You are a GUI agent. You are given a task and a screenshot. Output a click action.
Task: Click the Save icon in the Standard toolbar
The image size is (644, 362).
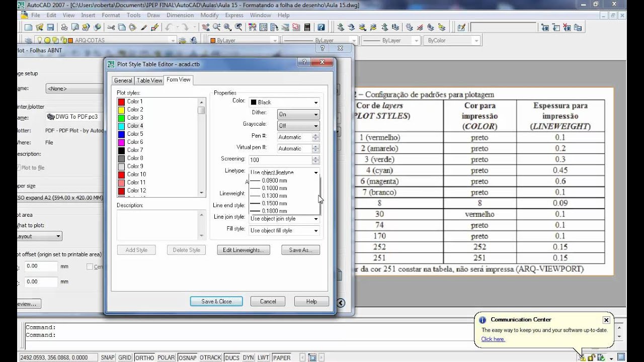51,27
